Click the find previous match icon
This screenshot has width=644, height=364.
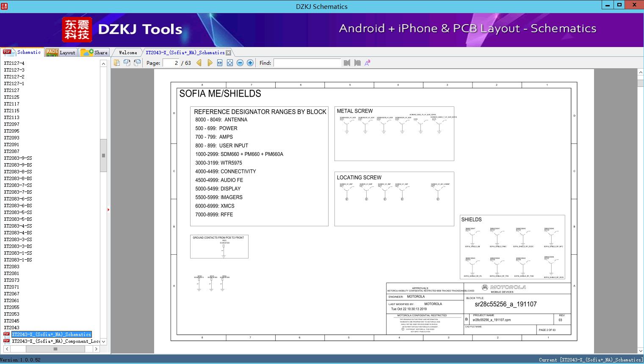(x=347, y=63)
